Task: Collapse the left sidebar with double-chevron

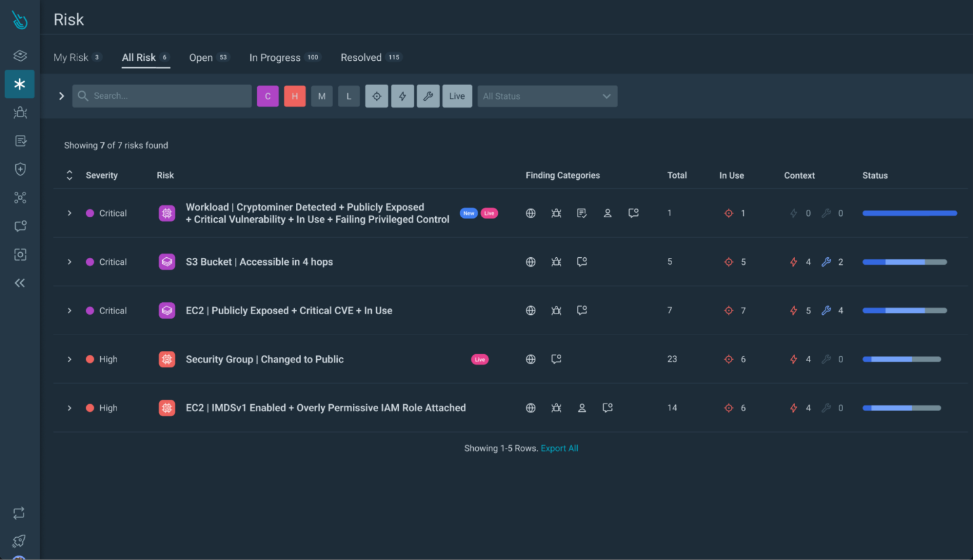Action: [x=20, y=283]
